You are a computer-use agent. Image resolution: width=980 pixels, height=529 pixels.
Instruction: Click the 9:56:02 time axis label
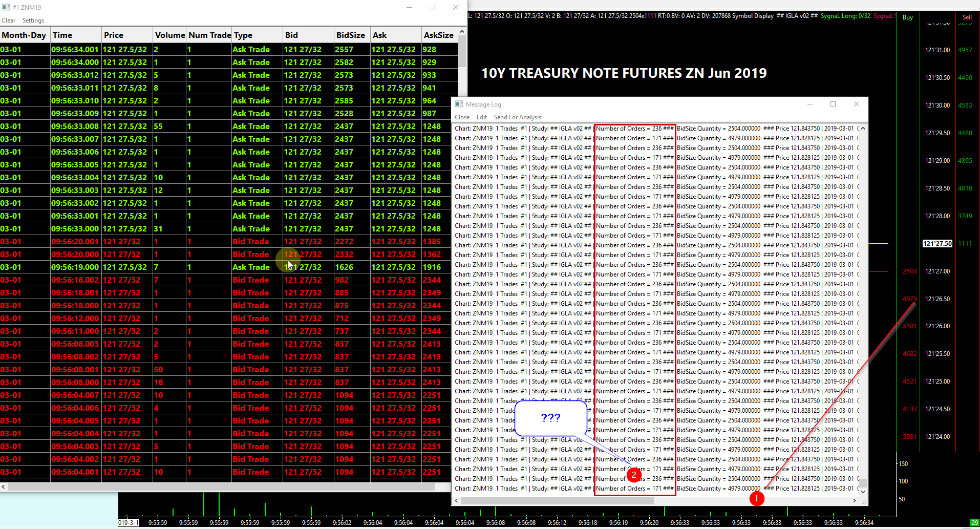tap(342, 523)
